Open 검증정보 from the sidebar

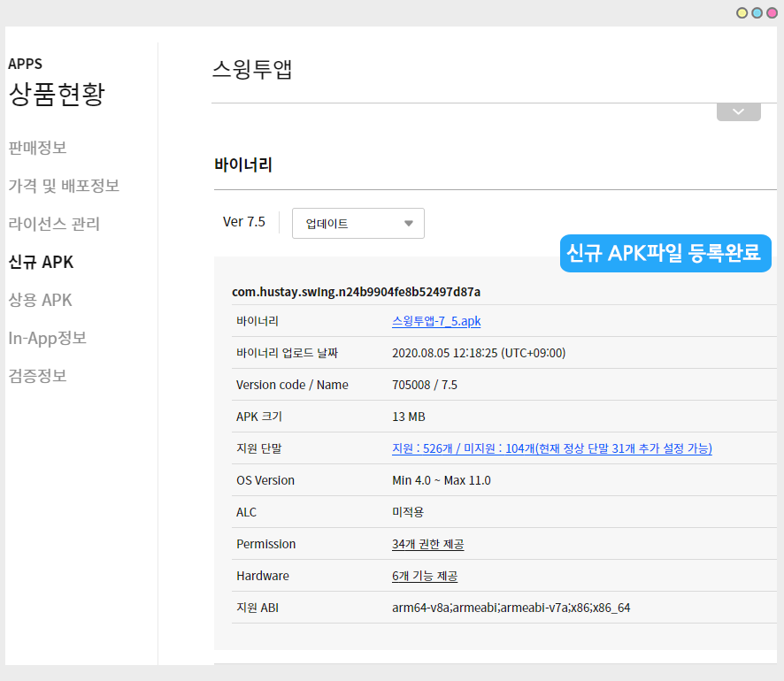tap(37, 376)
